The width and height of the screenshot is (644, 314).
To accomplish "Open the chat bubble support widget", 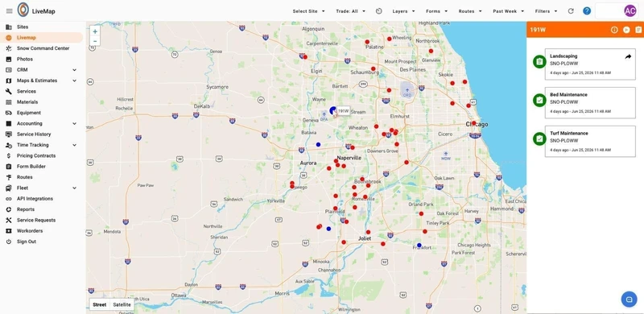I will click(629, 300).
